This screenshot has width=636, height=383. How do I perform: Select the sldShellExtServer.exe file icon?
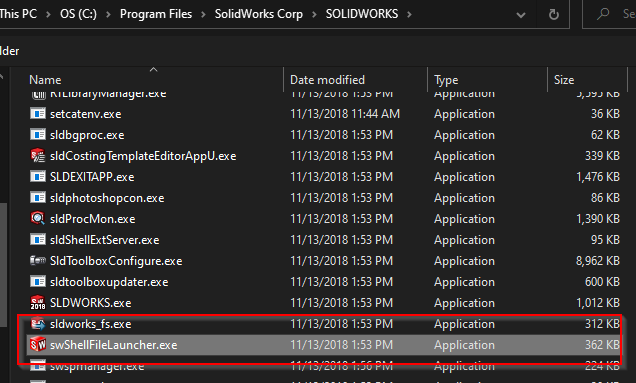pos(38,239)
